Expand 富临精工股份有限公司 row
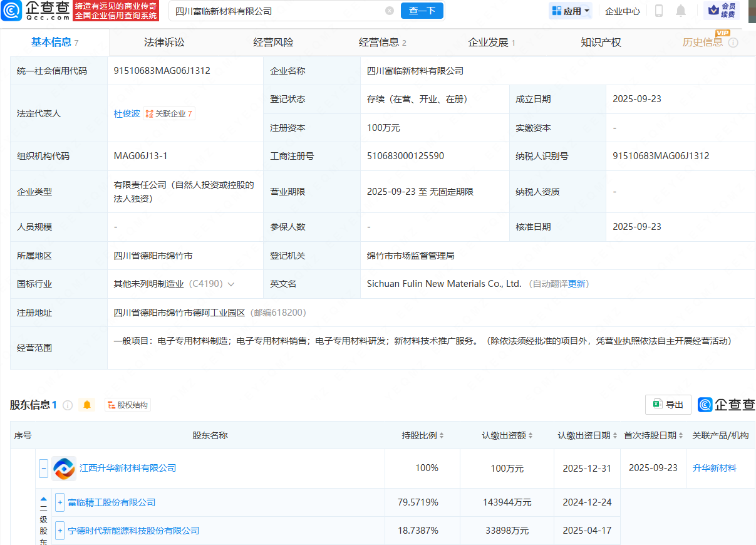 (60, 502)
